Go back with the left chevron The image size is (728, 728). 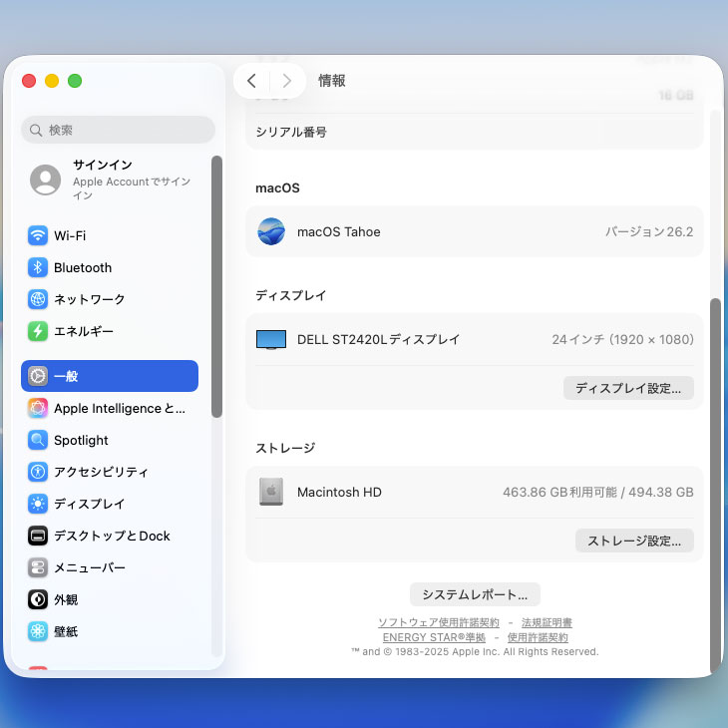point(251,81)
